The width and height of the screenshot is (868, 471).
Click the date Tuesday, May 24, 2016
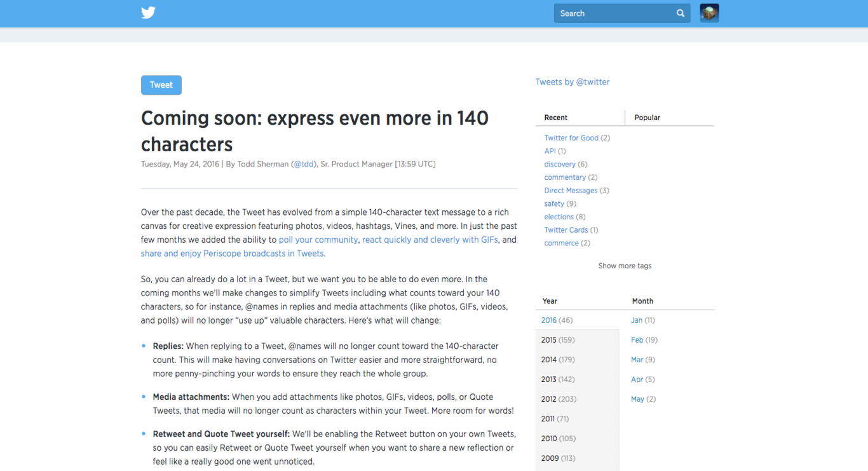coord(180,164)
